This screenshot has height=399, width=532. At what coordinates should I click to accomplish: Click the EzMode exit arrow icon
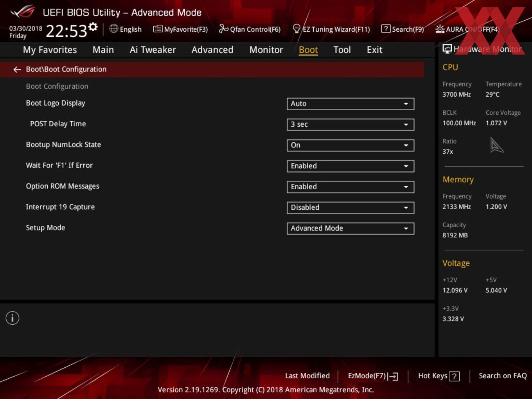tap(394, 376)
